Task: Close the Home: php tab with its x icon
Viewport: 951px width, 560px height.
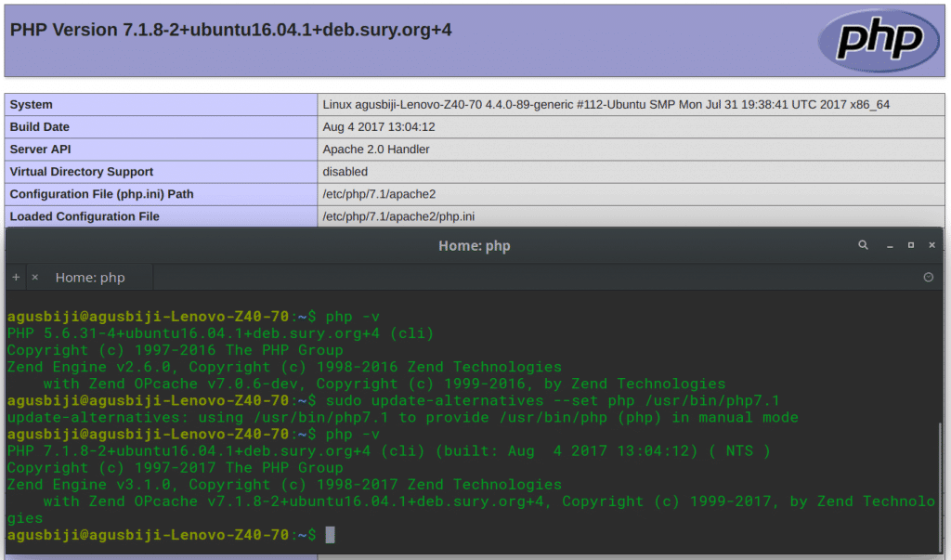Action: coord(34,277)
